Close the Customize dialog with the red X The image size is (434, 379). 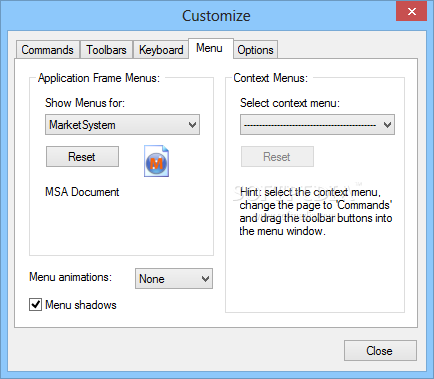(412, 12)
